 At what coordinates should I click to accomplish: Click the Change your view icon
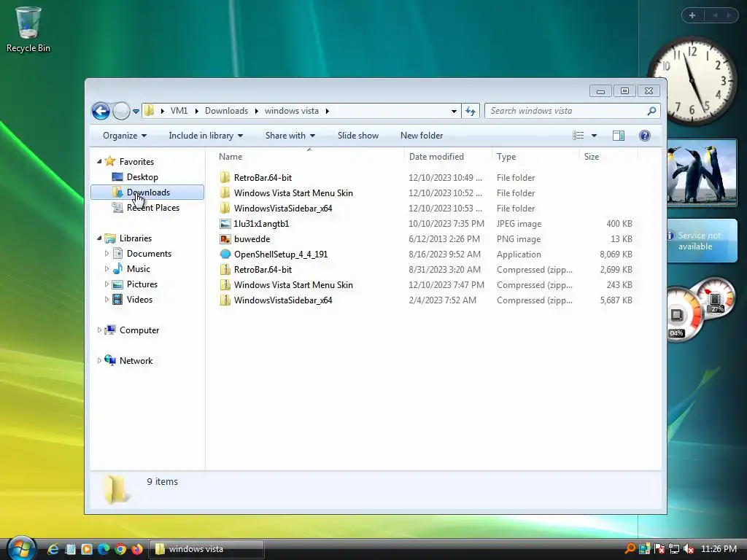click(578, 136)
